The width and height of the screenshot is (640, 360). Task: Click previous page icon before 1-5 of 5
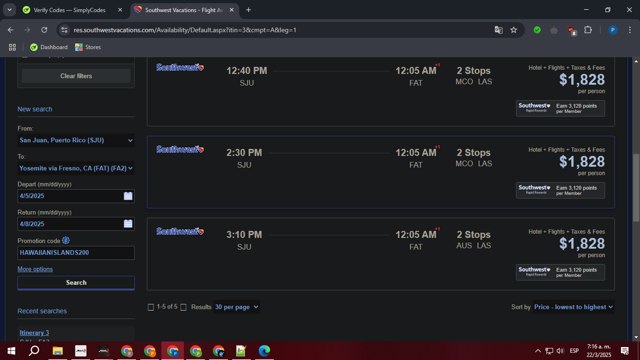click(151, 307)
